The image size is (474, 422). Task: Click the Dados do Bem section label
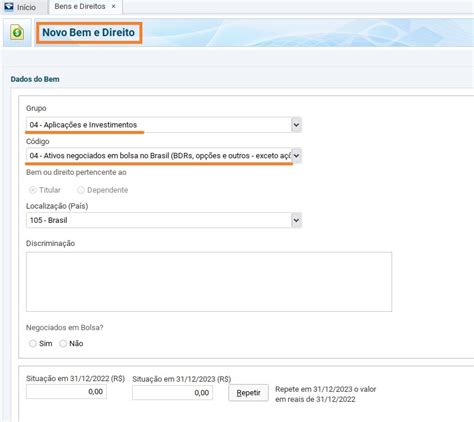point(35,79)
